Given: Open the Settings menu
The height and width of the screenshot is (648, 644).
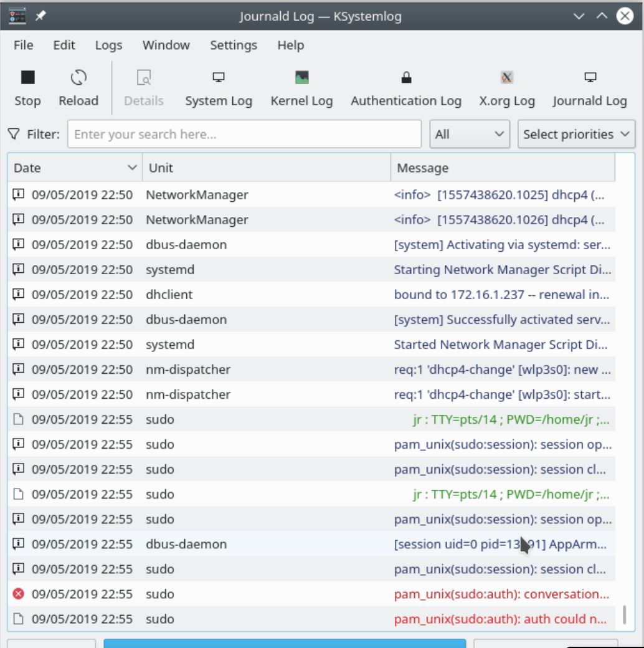Looking at the screenshot, I should 234,45.
